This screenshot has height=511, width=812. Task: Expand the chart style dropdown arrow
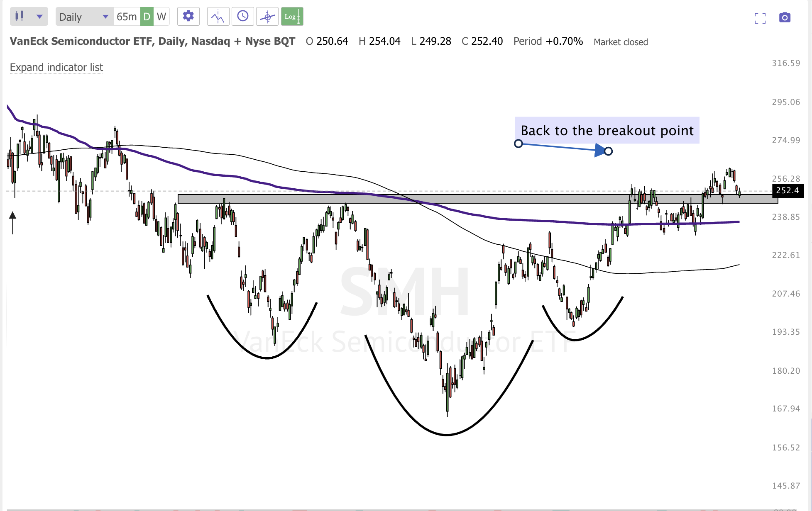39,17
